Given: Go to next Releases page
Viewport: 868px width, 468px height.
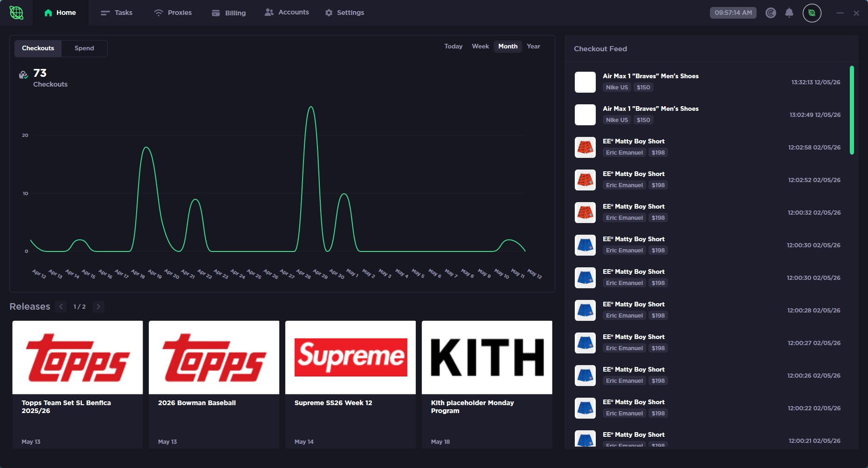Looking at the screenshot, I should 98,306.
